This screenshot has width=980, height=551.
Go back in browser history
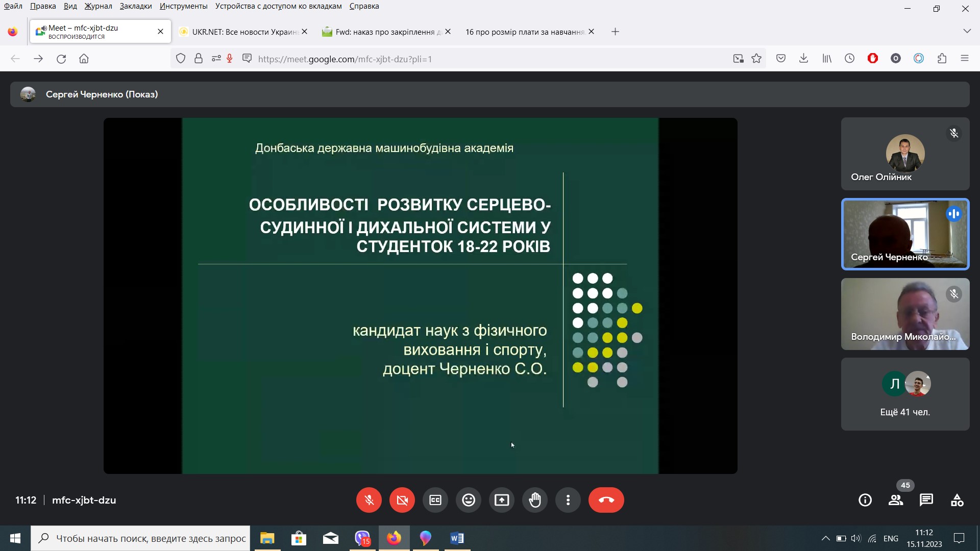(15, 59)
